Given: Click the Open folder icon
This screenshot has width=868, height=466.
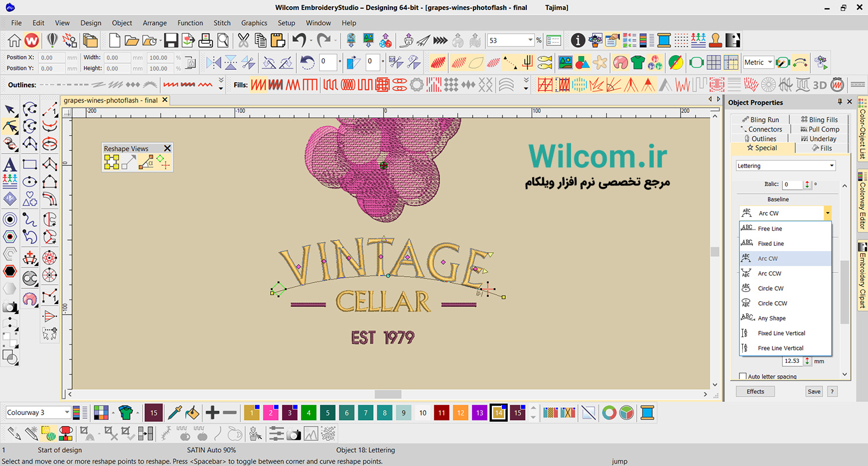Looking at the screenshot, I should point(132,40).
